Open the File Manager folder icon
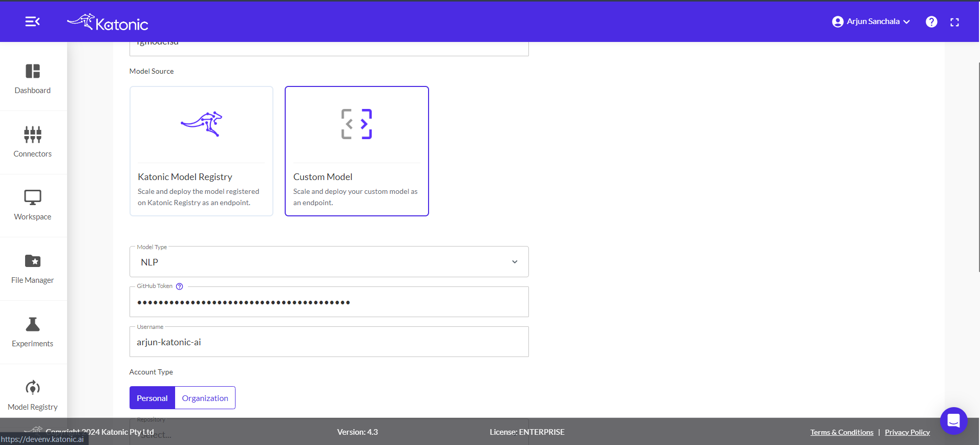The width and height of the screenshot is (980, 445). 33,261
